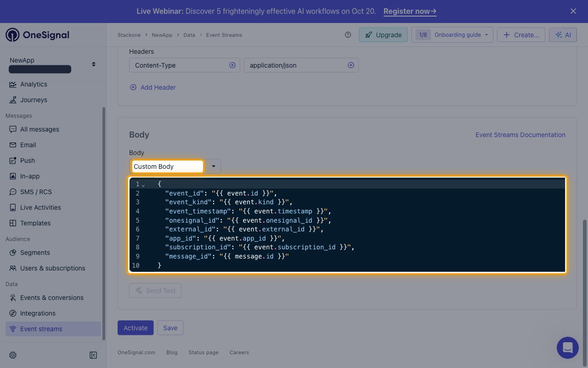
Task: Click the application/json header value field
Action: coord(301,65)
